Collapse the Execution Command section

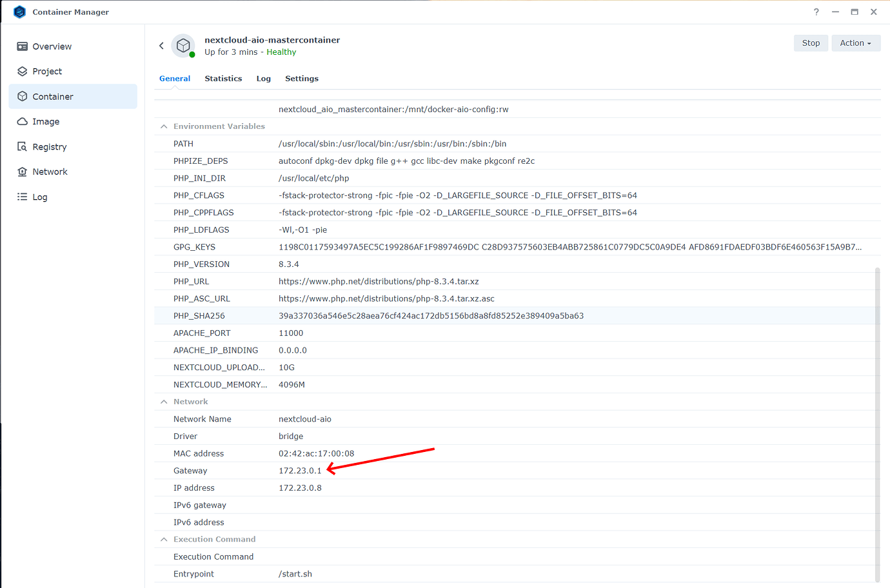tap(164, 539)
